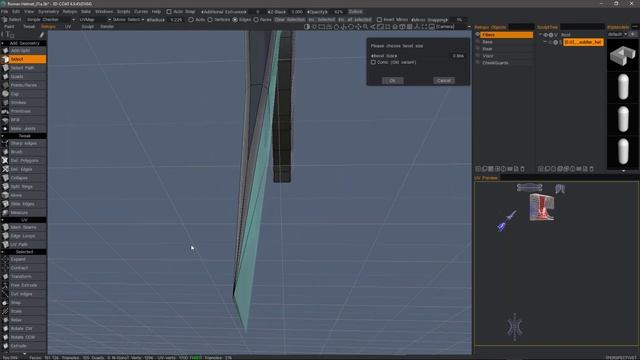Screen dimensions: 640x360
Task: Select the Vertices selection mode radio
Action: pyautogui.click(x=210, y=20)
